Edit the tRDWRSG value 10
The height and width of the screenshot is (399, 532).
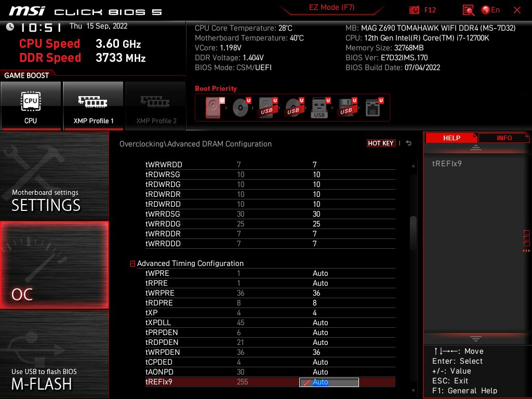pyautogui.click(x=316, y=175)
